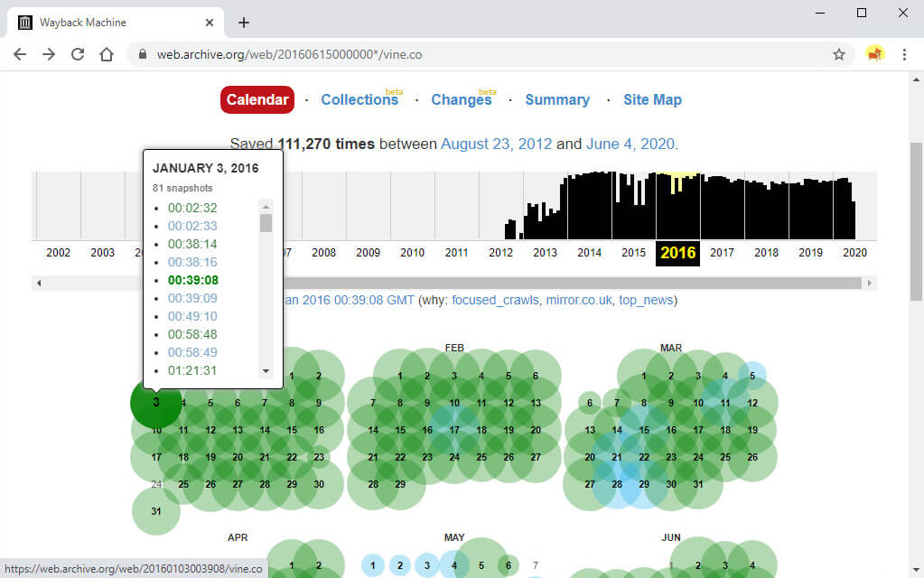The image size is (924, 578).
Task: Open the focused_crawls collection link
Action: (x=495, y=300)
